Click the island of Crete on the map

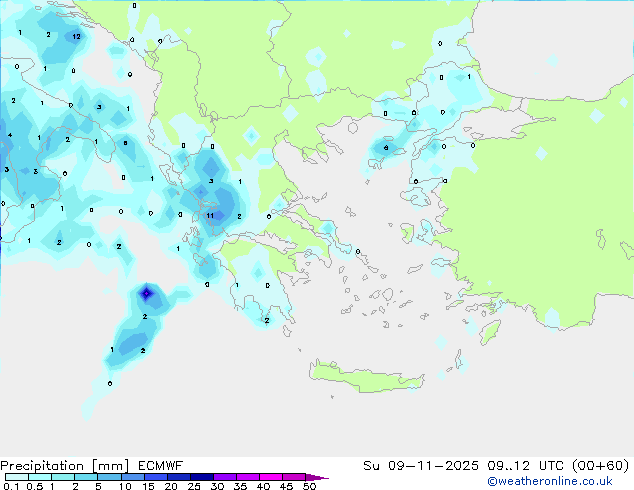(x=366, y=377)
